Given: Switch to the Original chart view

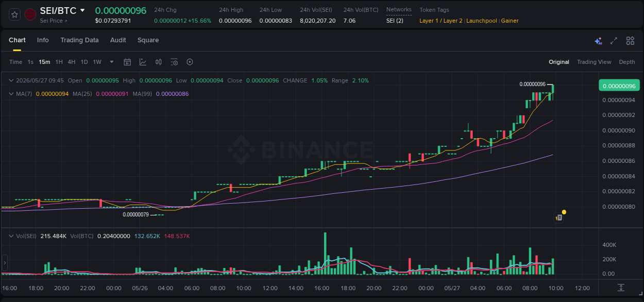Looking at the screenshot, I should point(559,62).
